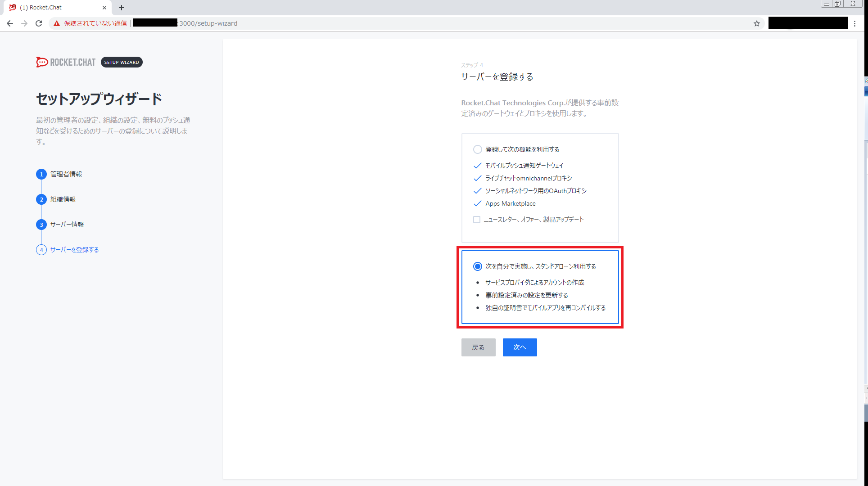Enable the newsletter and offers checkbox
Image resolution: width=868 pixels, height=486 pixels.
point(476,220)
